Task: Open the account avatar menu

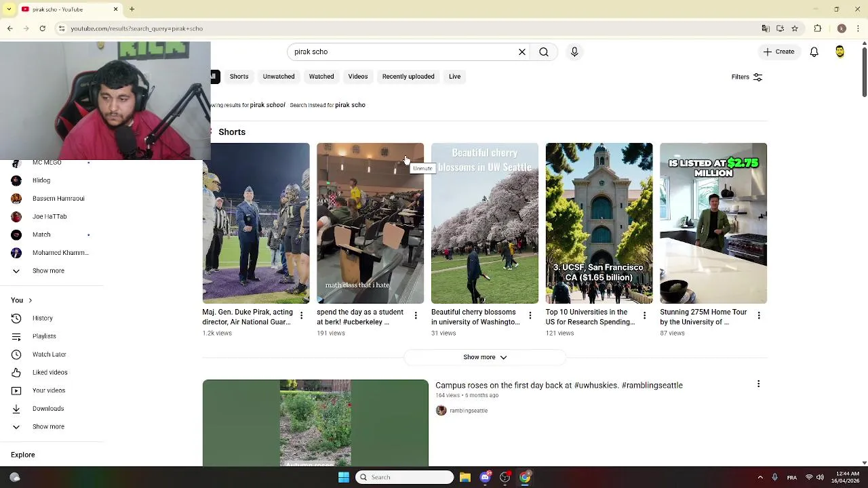Action: [840, 52]
